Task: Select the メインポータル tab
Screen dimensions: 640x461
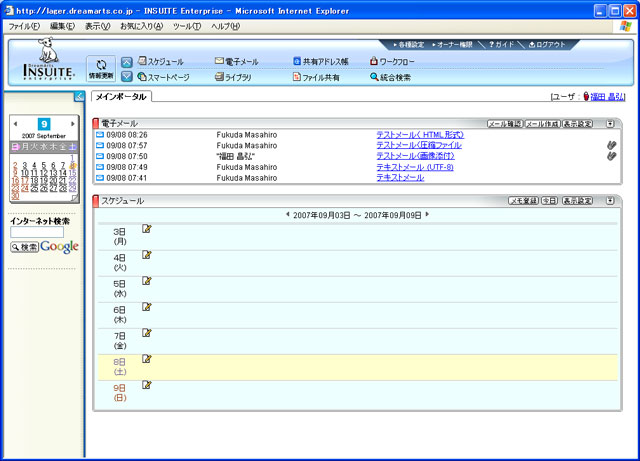Action: [x=121, y=97]
